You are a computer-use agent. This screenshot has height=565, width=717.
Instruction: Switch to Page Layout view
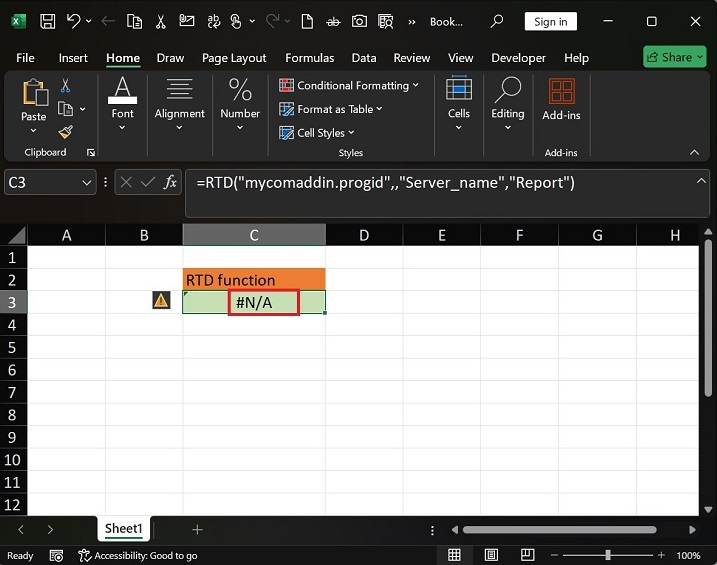489,555
